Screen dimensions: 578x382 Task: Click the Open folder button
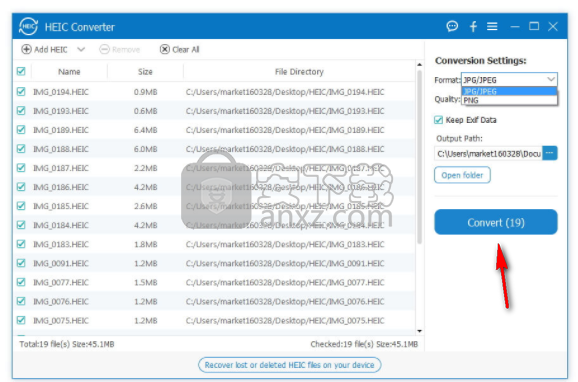coord(462,175)
